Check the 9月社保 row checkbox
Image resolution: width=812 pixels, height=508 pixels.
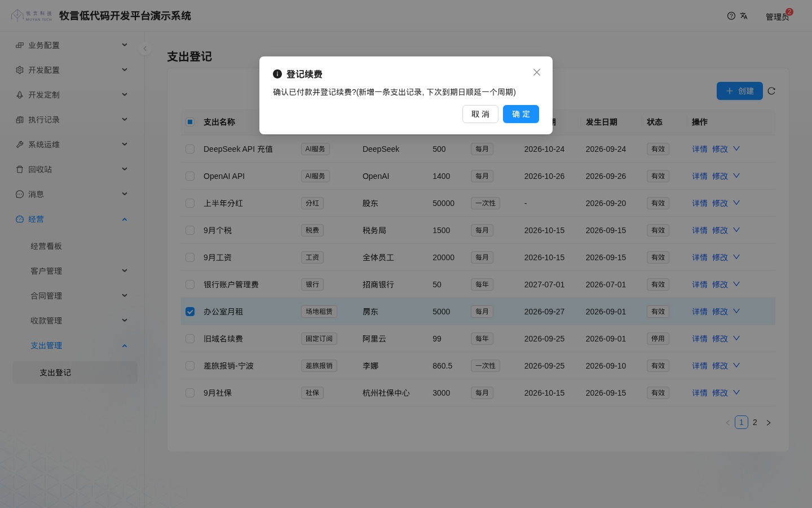point(190,393)
